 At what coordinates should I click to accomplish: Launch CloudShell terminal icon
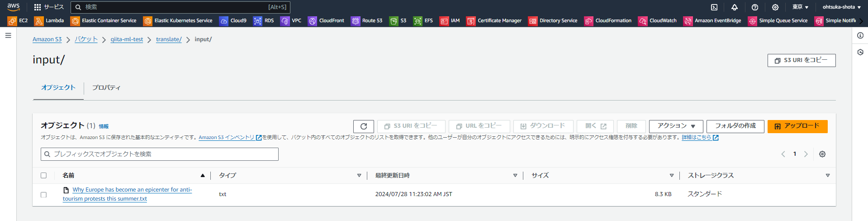click(714, 7)
